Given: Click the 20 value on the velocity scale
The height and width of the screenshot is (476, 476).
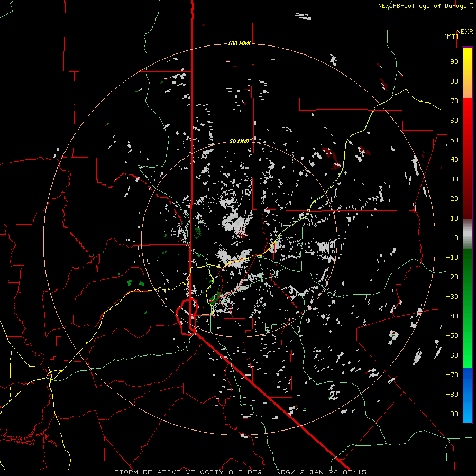Looking at the screenshot, I should pyautogui.click(x=454, y=198).
